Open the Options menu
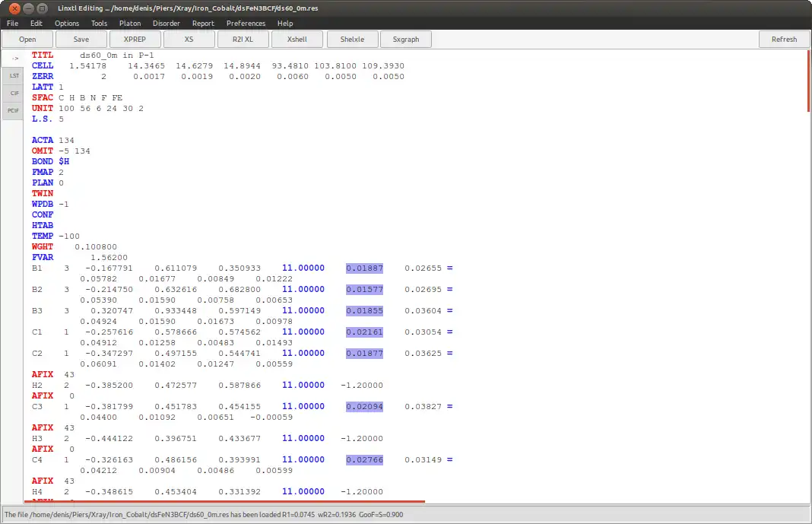This screenshot has width=812, height=524. [x=67, y=24]
